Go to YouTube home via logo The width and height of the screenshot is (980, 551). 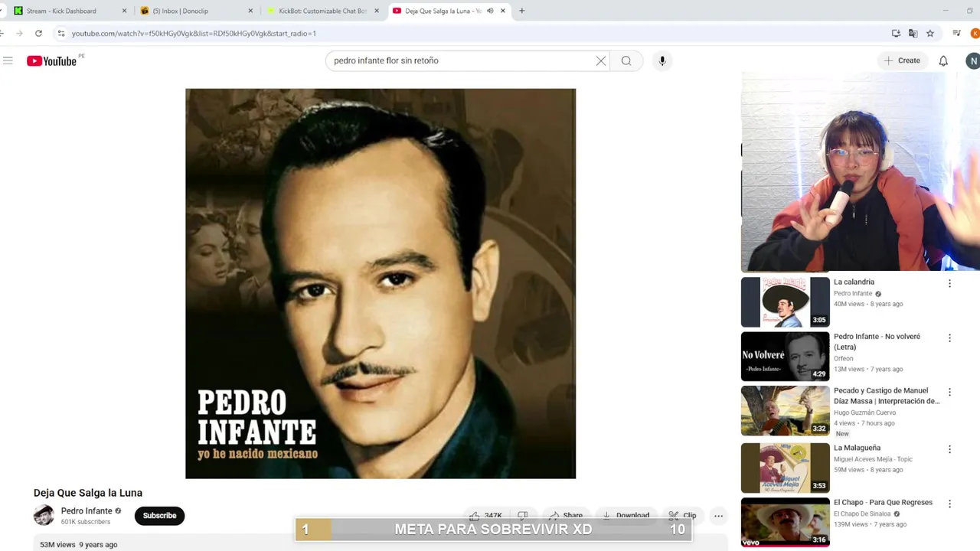51,61
